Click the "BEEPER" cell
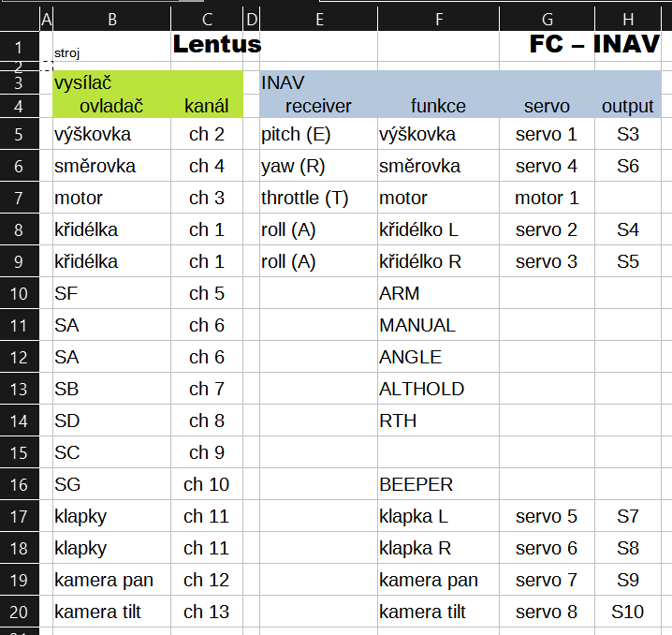Screen dimensions: 672x635 pos(416,485)
